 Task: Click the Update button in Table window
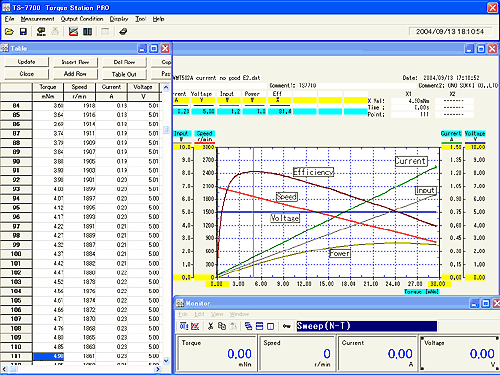point(26,62)
